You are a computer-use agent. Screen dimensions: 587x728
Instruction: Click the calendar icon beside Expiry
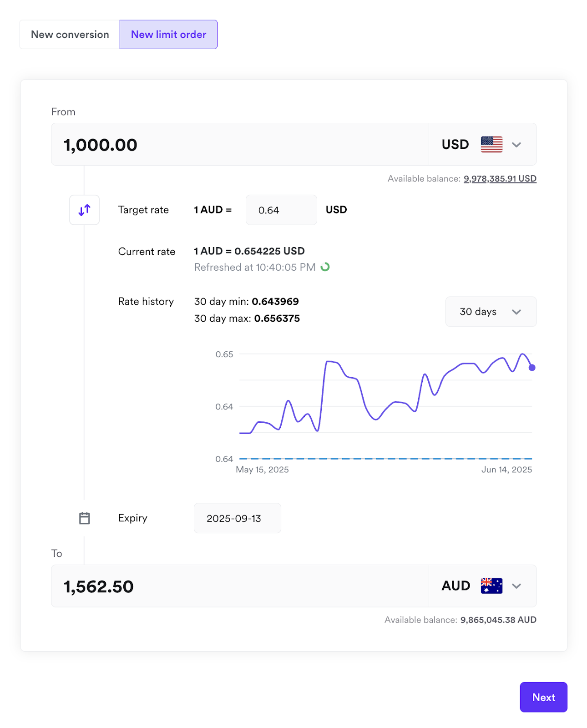pos(84,518)
